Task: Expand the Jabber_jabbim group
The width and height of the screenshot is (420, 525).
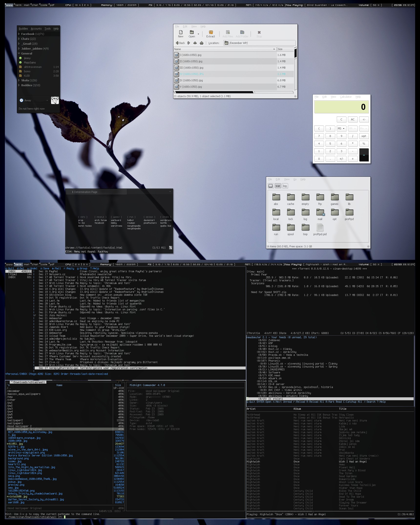Action: [x=19, y=49]
